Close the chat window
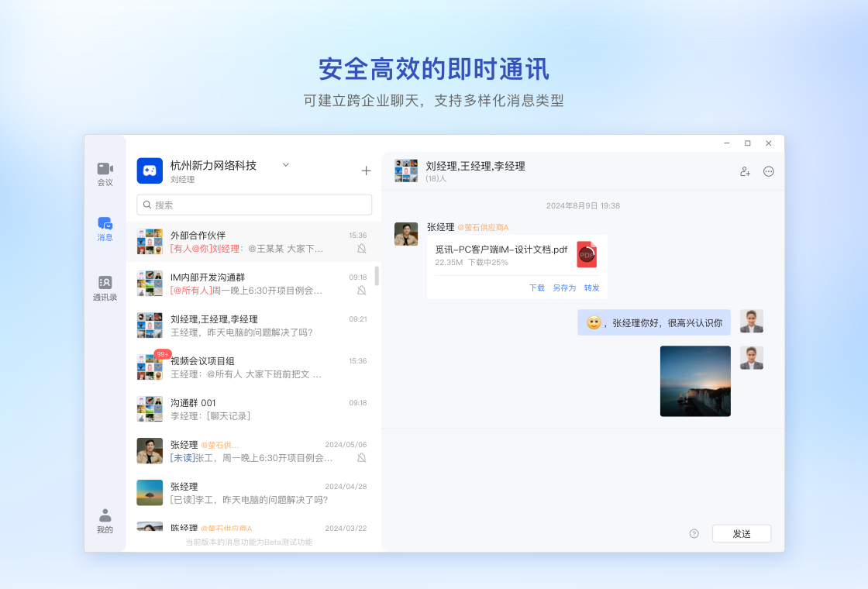 click(769, 143)
